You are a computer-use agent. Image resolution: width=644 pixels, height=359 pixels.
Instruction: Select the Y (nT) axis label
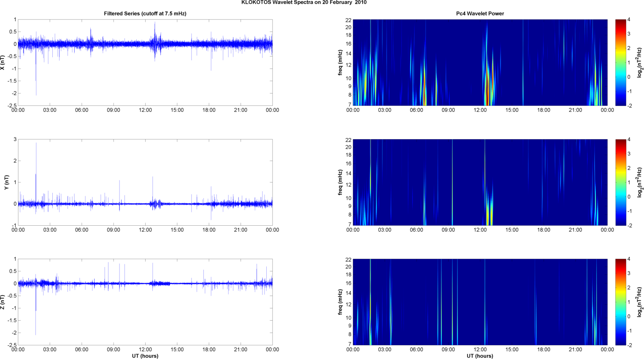pos(6,182)
